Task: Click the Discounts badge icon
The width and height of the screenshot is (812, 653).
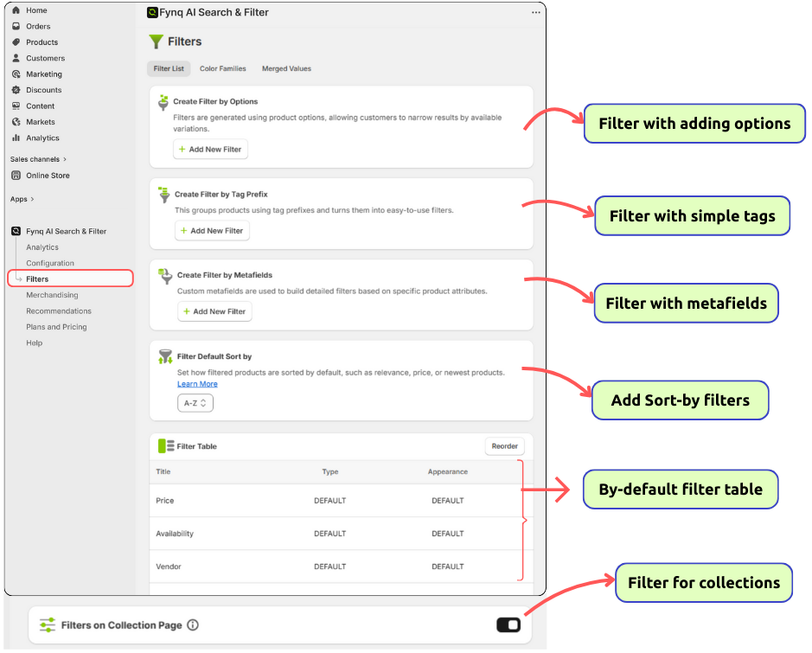Action: click(x=16, y=90)
